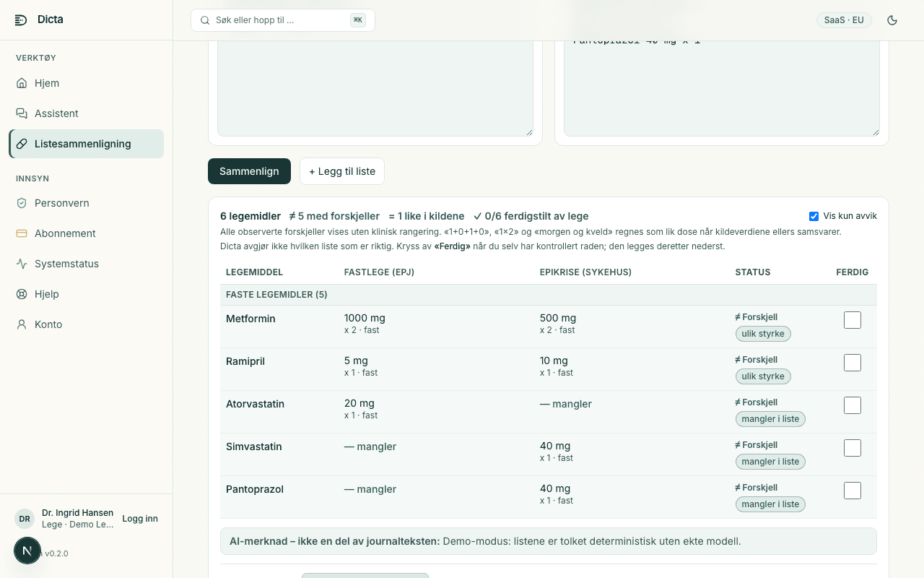
Task: Click the Sammenlign button
Action: pyautogui.click(x=249, y=171)
